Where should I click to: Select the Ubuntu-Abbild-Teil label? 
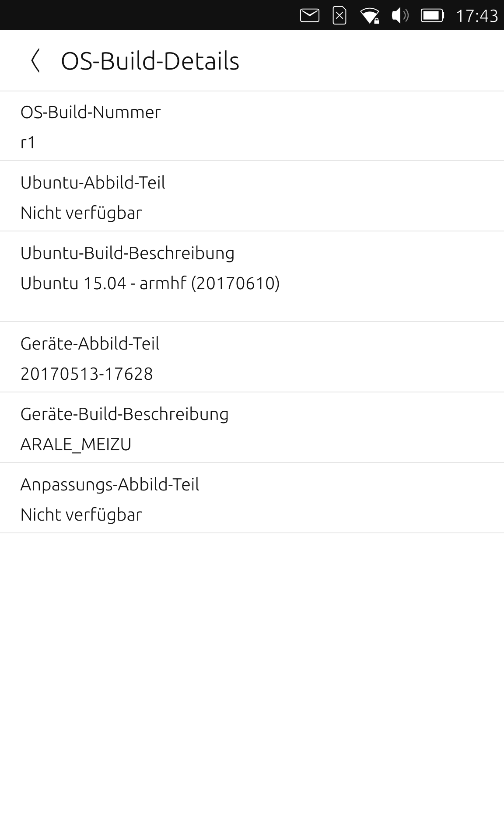(x=93, y=183)
